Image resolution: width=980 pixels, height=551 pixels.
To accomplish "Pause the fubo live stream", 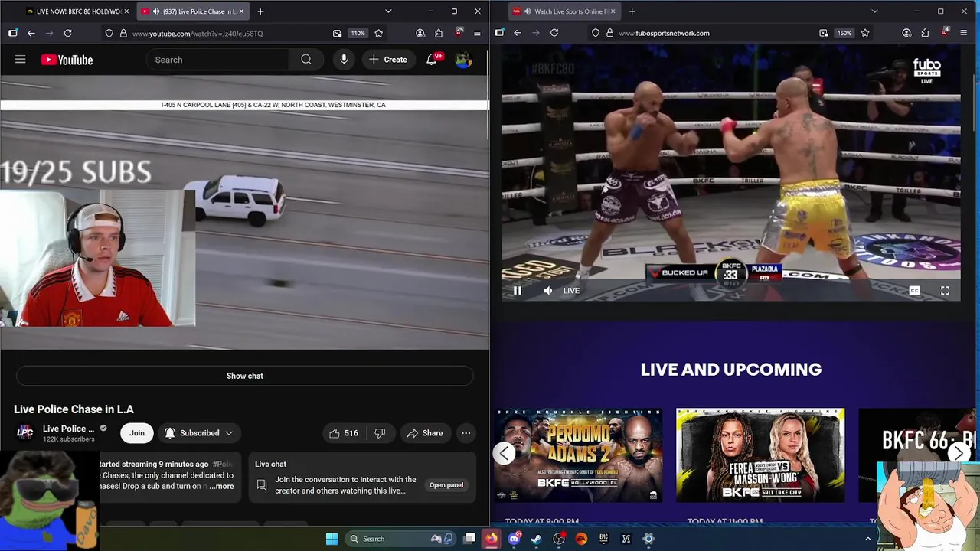I will coord(518,291).
